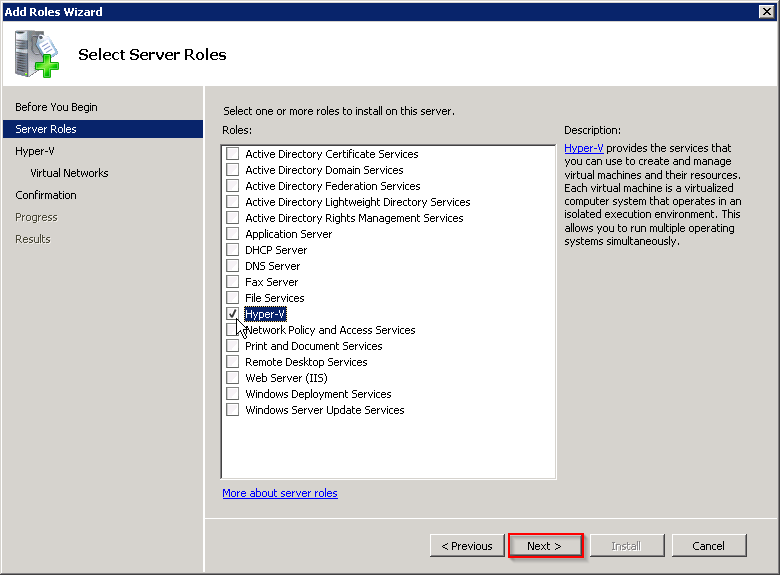The width and height of the screenshot is (780, 575).
Task: Check the Web Server (IIS) checkbox
Action: (x=232, y=378)
